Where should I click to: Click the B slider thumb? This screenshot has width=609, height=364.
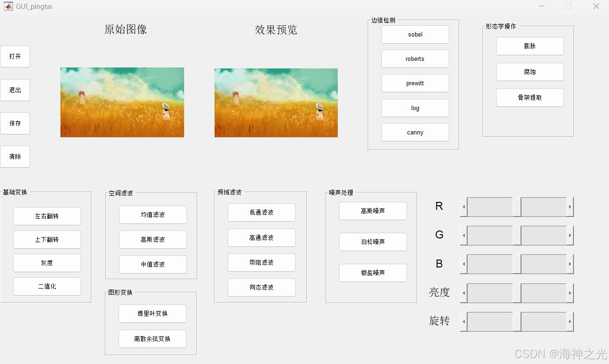click(x=517, y=264)
